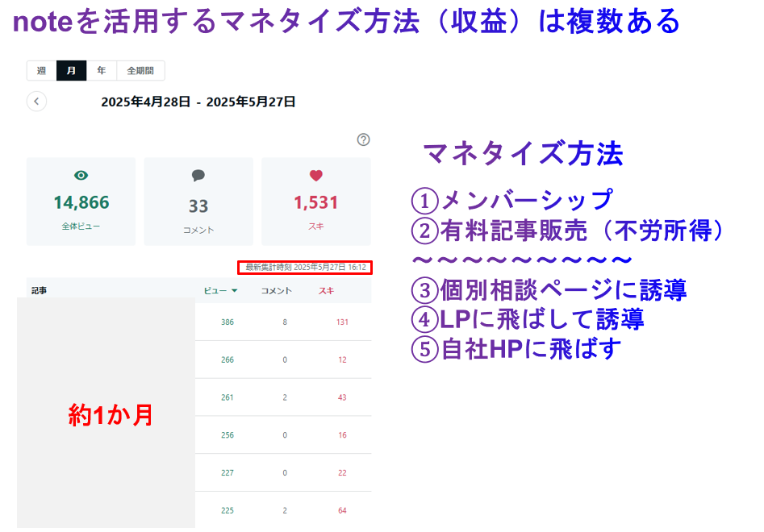Click the view count 266
Image resolution: width=764 pixels, height=532 pixels.
pyautogui.click(x=228, y=360)
